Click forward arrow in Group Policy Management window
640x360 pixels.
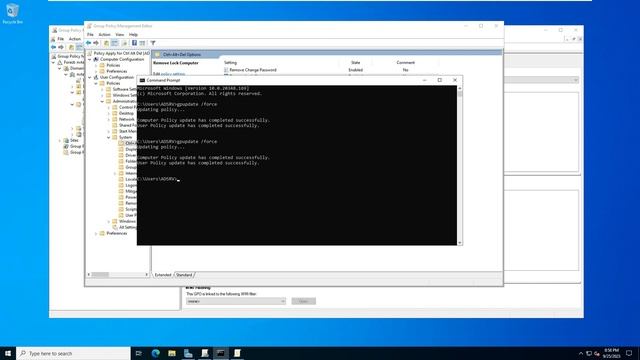click(61, 47)
